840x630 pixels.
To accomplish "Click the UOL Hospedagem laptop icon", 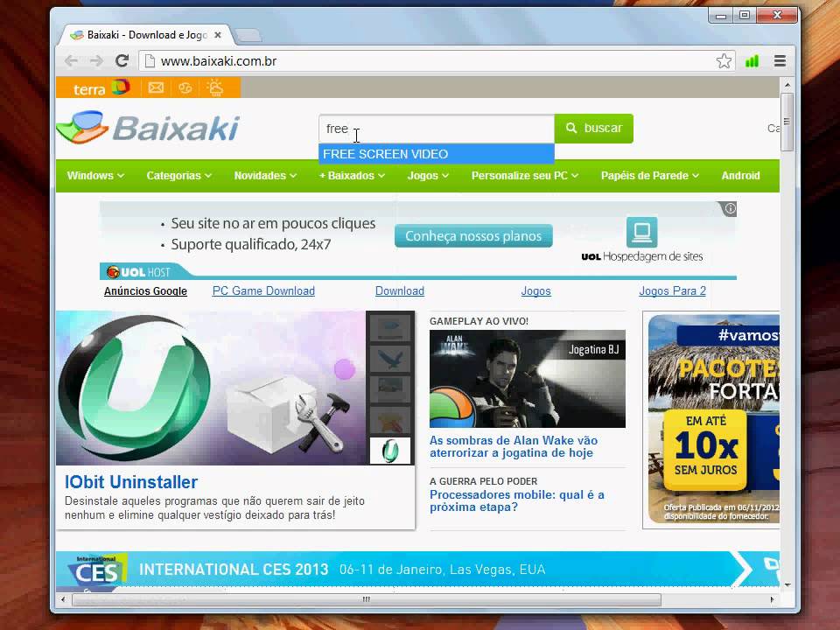I will pos(641,233).
